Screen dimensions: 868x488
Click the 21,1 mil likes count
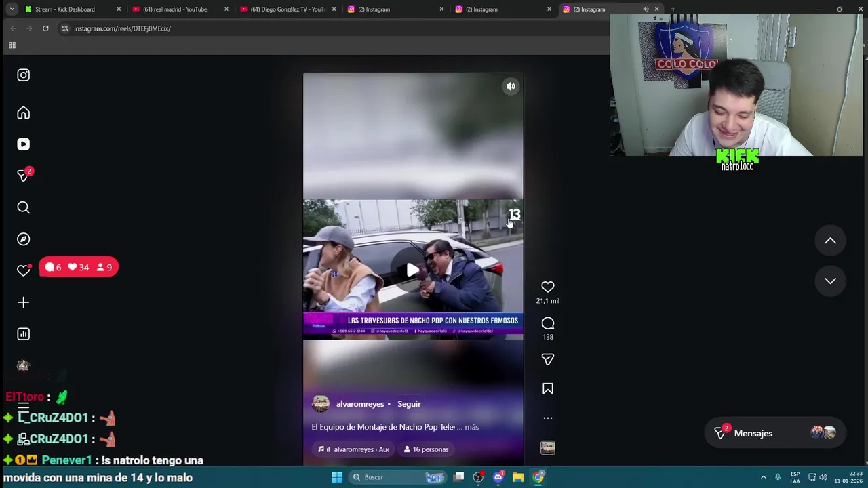[x=548, y=301]
